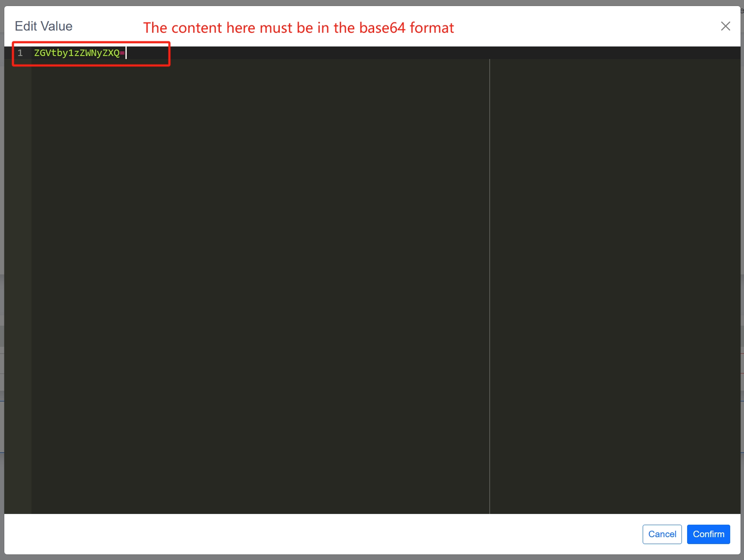This screenshot has width=744, height=560.
Task: Click the highlighted active line past the text
Action: pos(388,53)
